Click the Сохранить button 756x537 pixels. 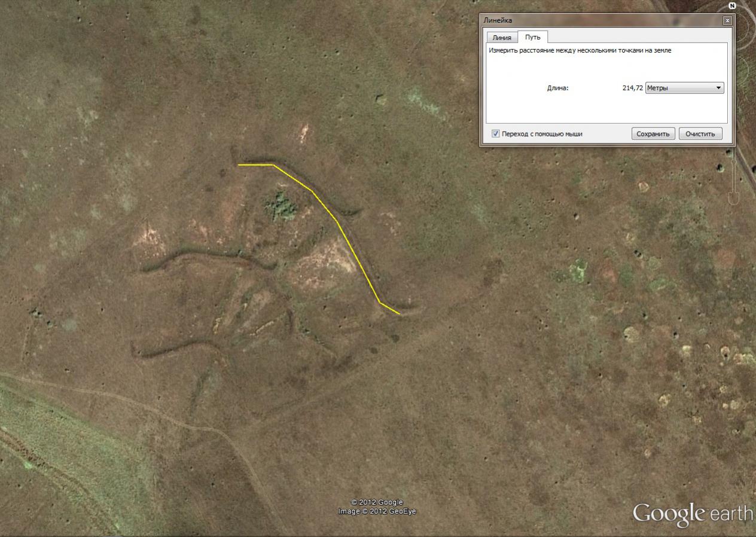coord(653,134)
